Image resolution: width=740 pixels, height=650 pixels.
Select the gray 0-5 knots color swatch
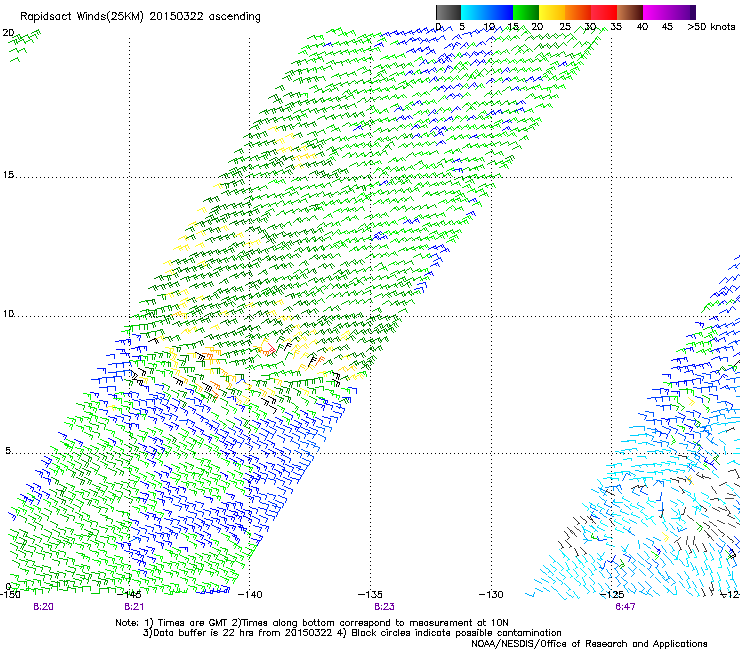(448, 12)
